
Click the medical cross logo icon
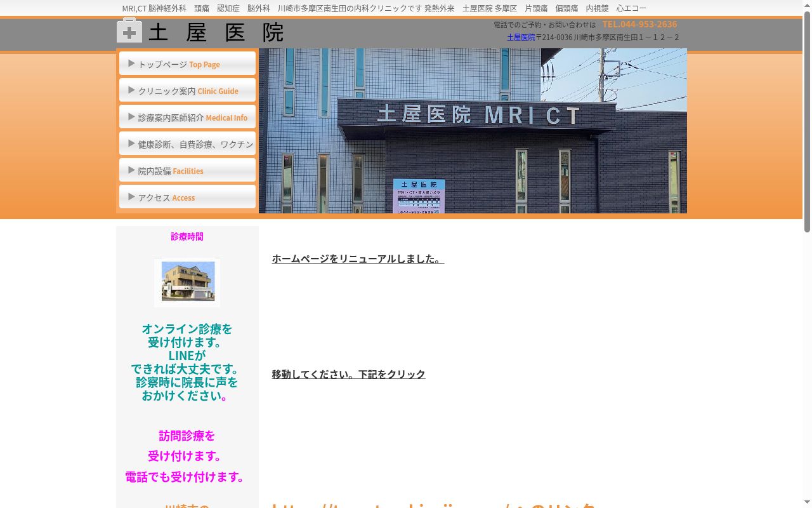pos(129,30)
